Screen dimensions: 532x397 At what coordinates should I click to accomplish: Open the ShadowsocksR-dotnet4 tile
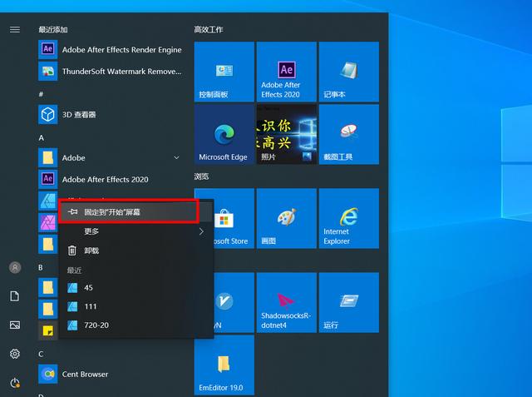click(286, 302)
